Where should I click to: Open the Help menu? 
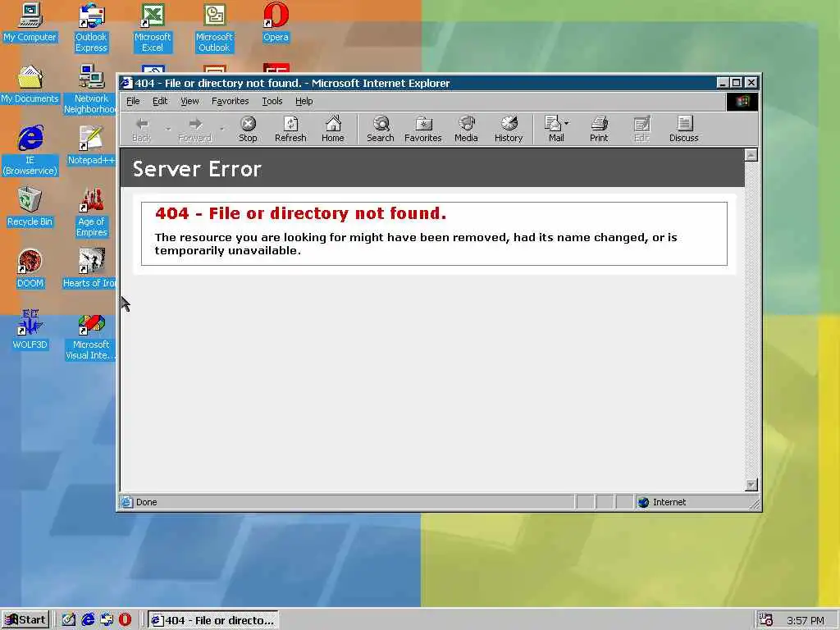[304, 101]
